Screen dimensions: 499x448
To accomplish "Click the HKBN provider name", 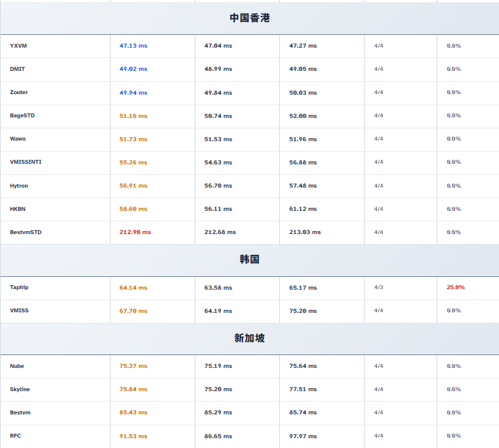I will coord(18,209).
